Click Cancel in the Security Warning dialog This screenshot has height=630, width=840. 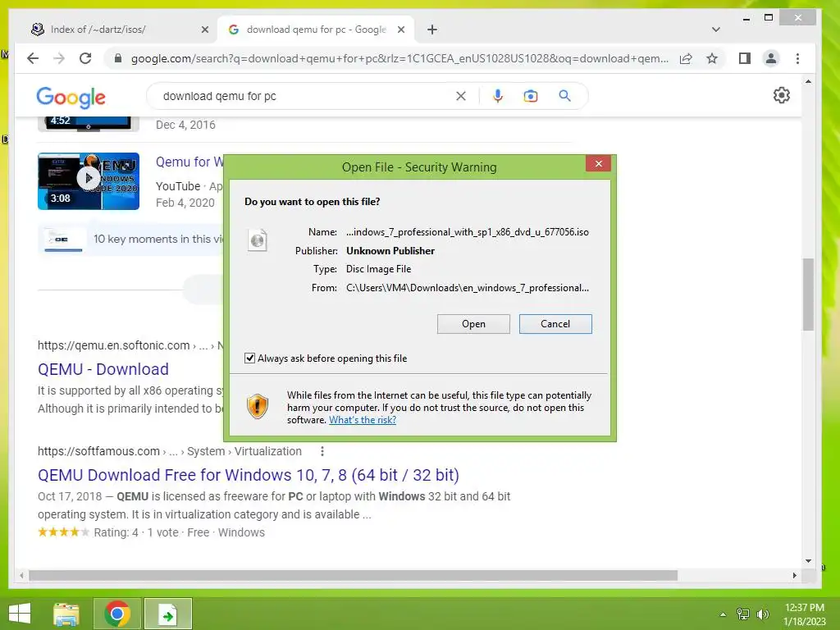(x=555, y=324)
